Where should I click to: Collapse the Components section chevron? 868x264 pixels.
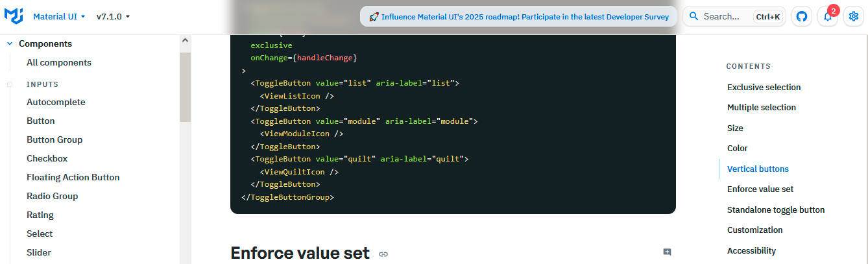[10, 43]
